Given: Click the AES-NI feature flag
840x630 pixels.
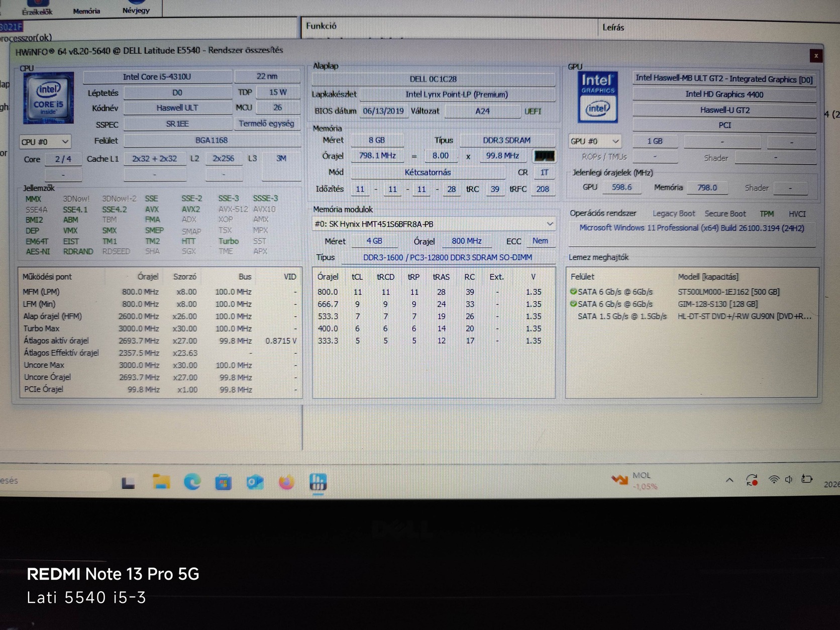Looking at the screenshot, I should [38, 251].
